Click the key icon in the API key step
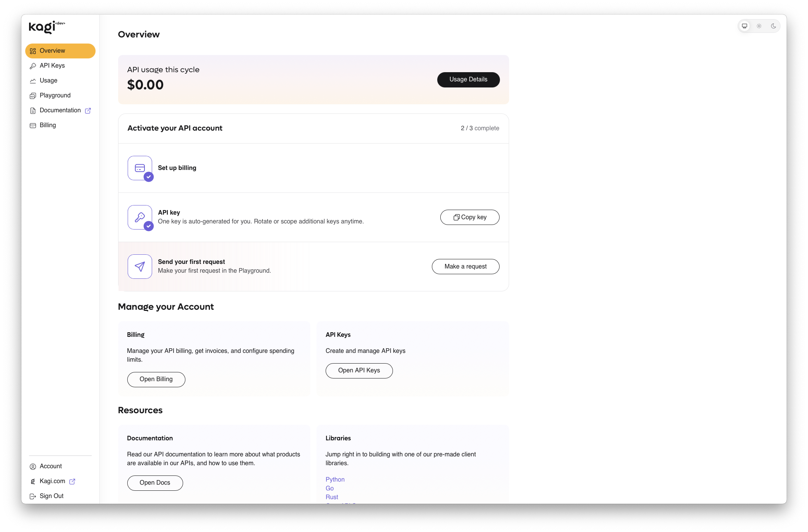This screenshot has height=532, width=808. (x=140, y=217)
